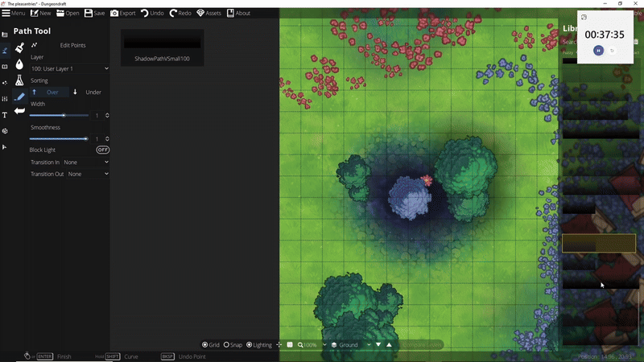This screenshot has height=362, width=644.
Task: Click the Export camera icon
Action: 114,13
